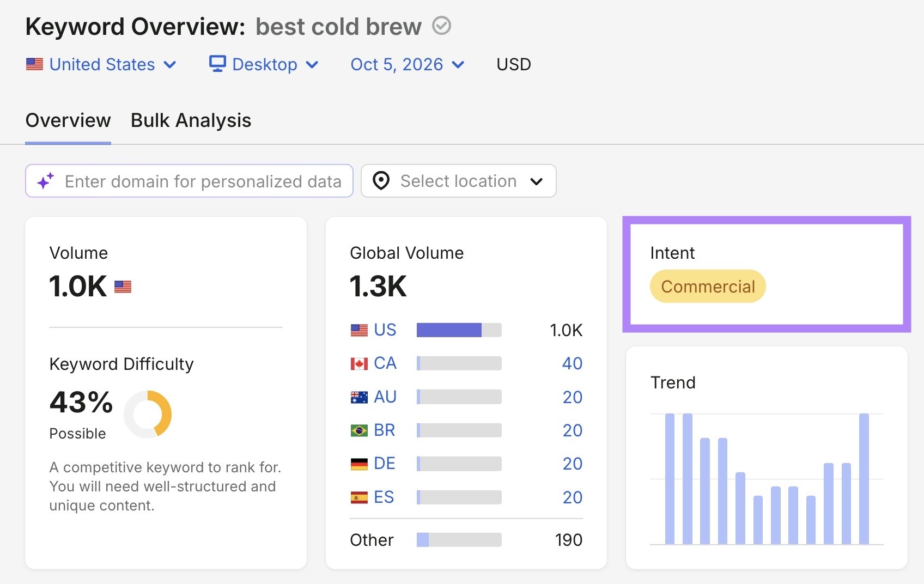
Task: Click the Germany flag icon in Global Volume
Action: pyautogui.click(x=359, y=464)
